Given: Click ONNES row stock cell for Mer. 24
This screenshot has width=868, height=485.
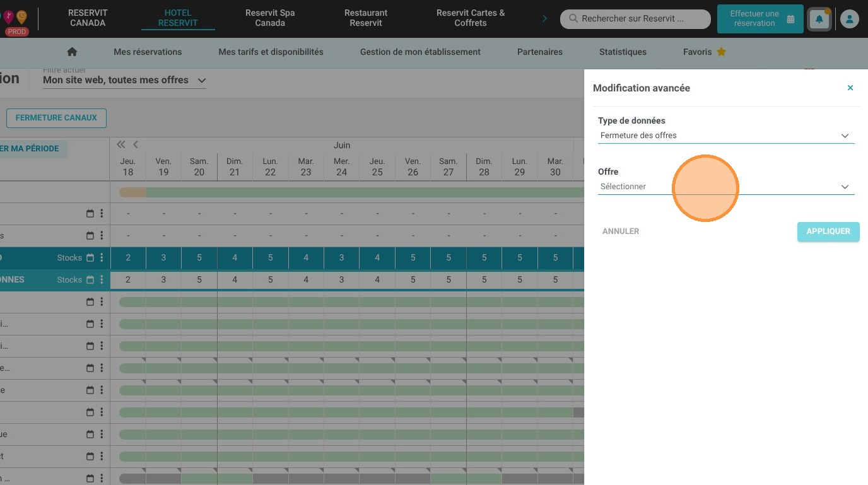Looking at the screenshot, I should 341,279.
